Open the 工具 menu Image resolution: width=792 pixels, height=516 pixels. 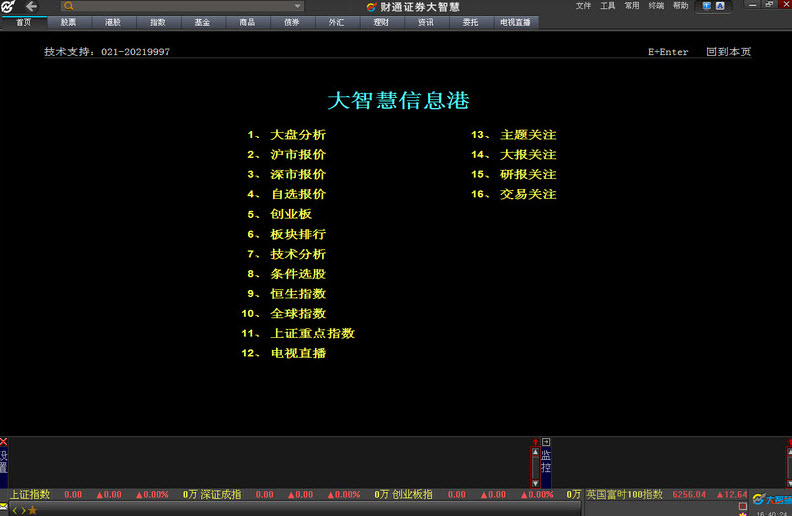pos(607,6)
